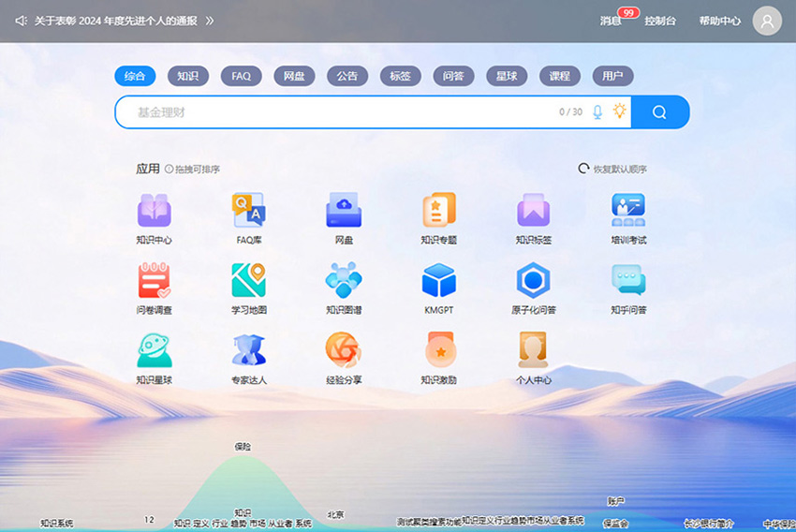
Task: Open the 知识激励 medal app
Action: click(x=440, y=349)
